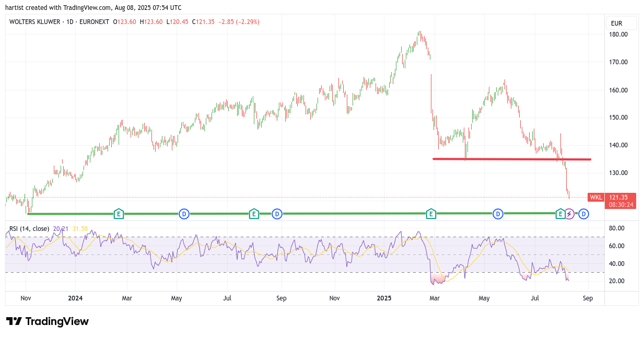This screenshot has height=337, width=644.
Task: Select the red horizontal support line
Action: point(512,159)
